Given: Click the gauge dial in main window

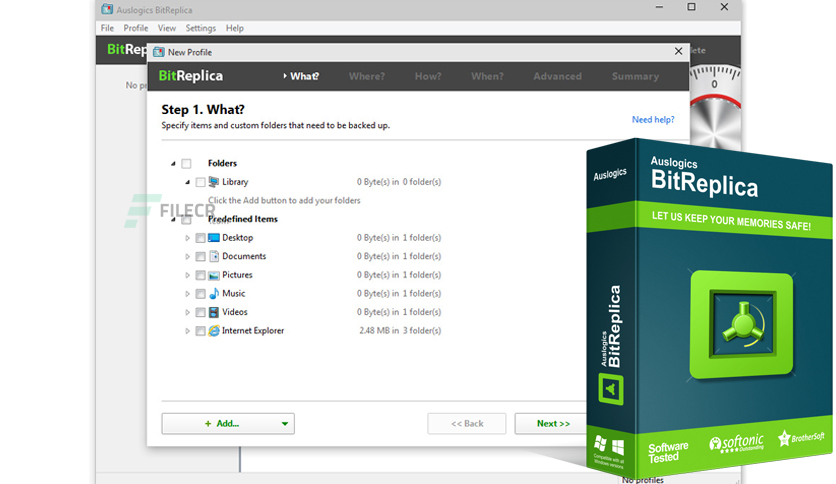Looking at the screenshot, I should click(x=715, y=107).
